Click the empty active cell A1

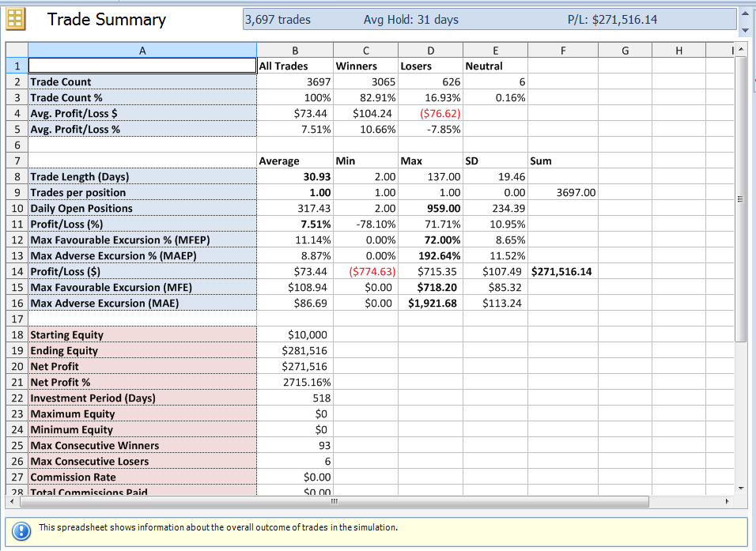[142, 66]
